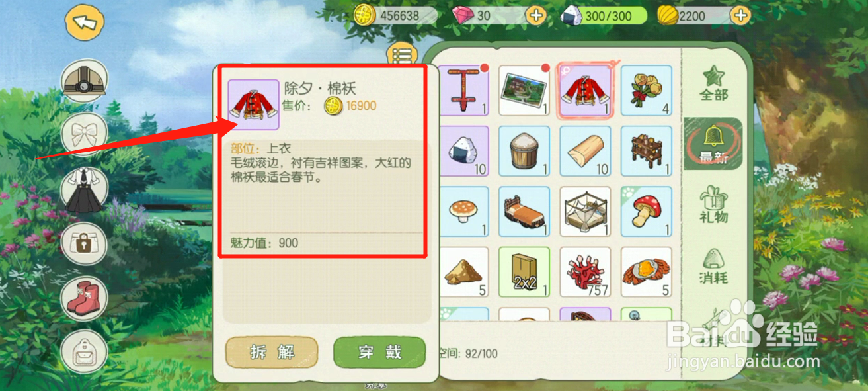The height and width of the screenshot is (391, 868).
Task: Select the red mushroom item in inventory
Action: tap(646, 212)
